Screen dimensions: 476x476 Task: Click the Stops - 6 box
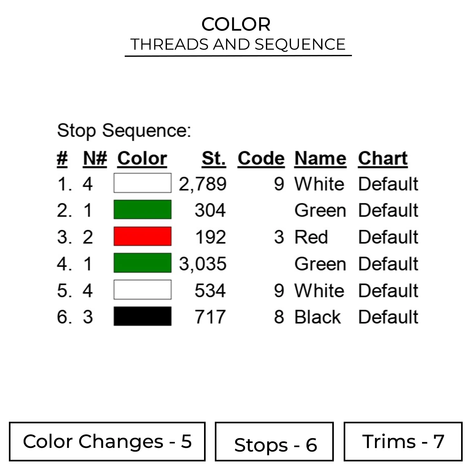pyautogui.click(x=274, y=441)
